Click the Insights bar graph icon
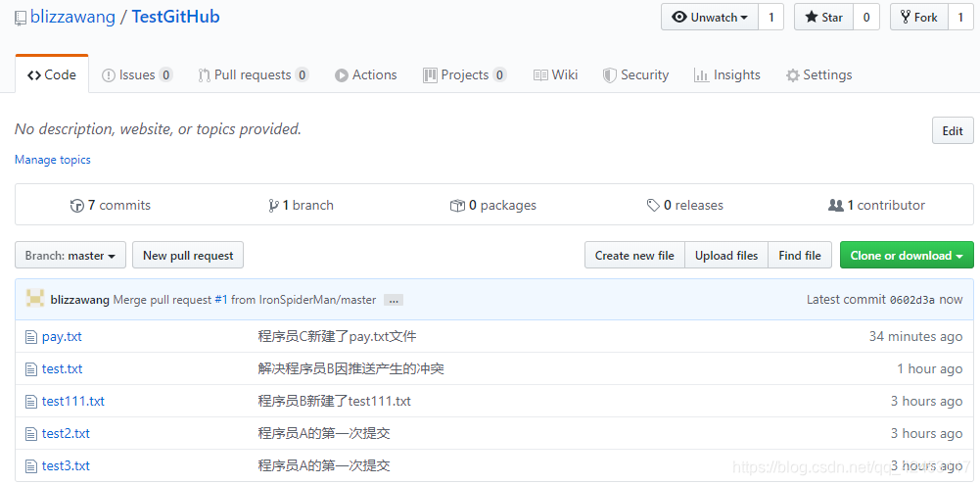The width and height of the screenshot is (980, 485). click(x=701, y=75)
